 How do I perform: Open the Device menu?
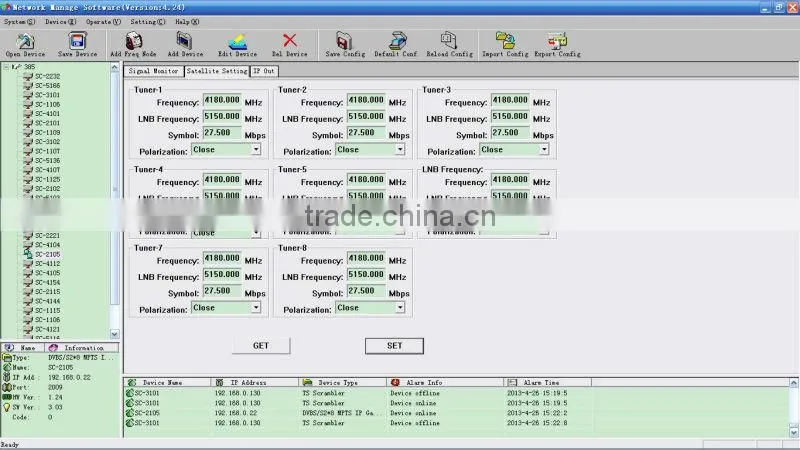click(x=60, y=22)
